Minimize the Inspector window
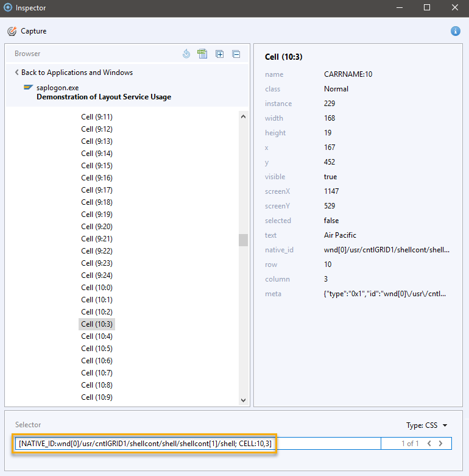The width and height of the screenshot is (469, 476). (400, 7)
